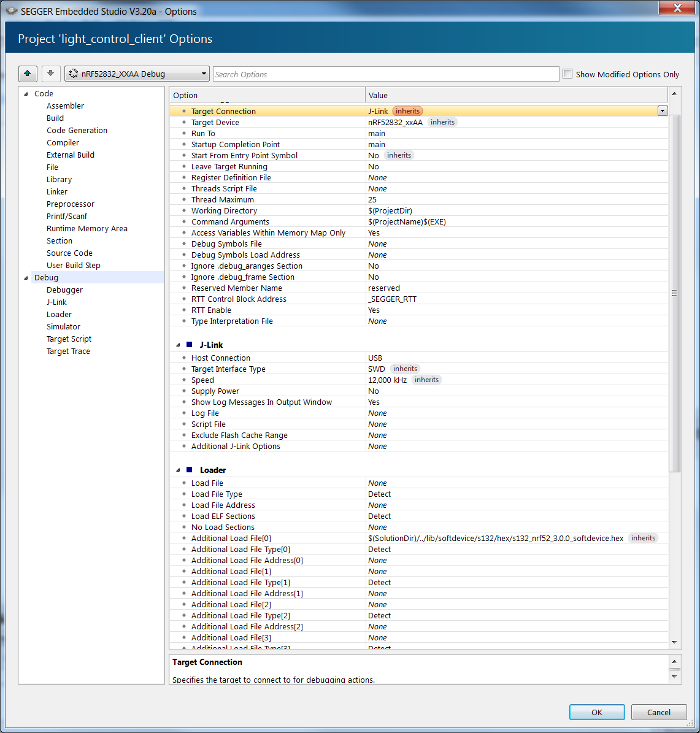This screenshot has width=700, height=733.
Task: Select Leave Target Running option
Action: point(419,166)
